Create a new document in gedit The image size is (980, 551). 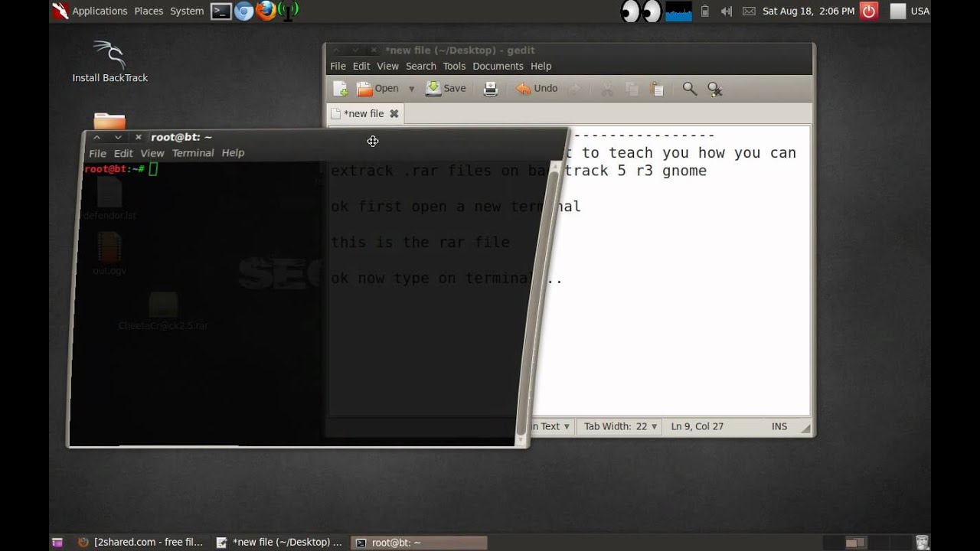coord(341,89)
